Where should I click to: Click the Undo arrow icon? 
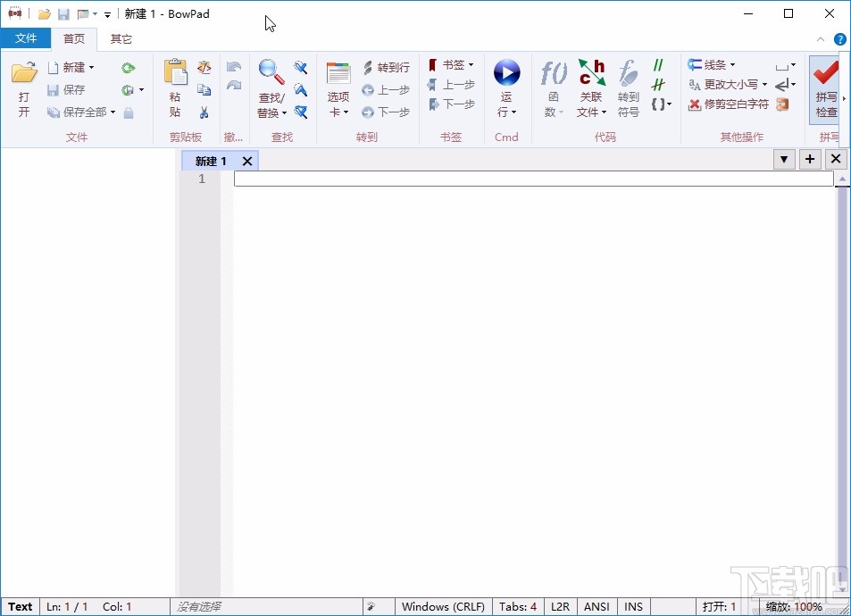click(234, 67)
